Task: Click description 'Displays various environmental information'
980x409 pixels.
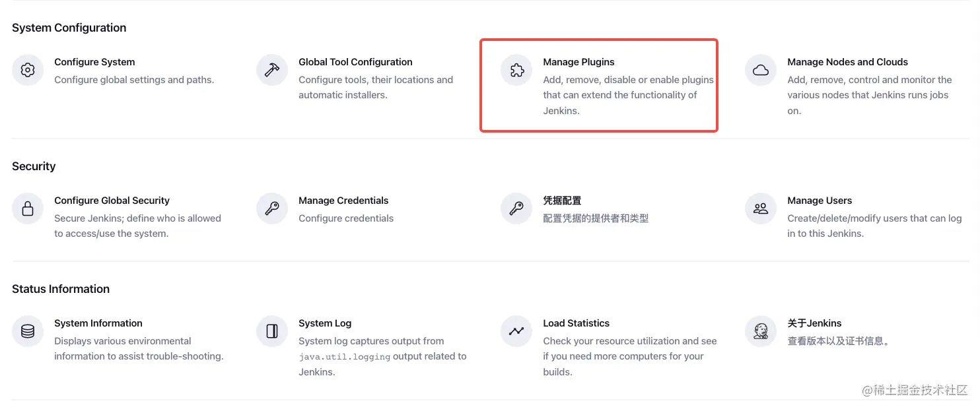Action: [139, 348]
